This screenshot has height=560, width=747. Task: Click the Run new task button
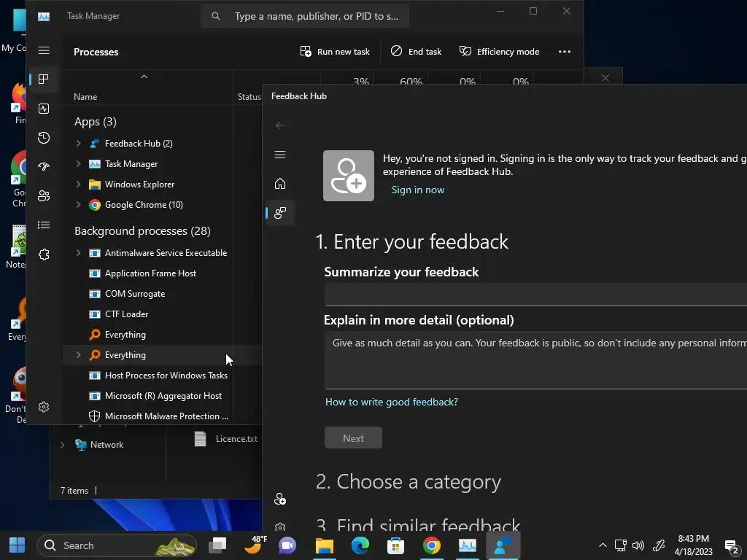[335, 52]
